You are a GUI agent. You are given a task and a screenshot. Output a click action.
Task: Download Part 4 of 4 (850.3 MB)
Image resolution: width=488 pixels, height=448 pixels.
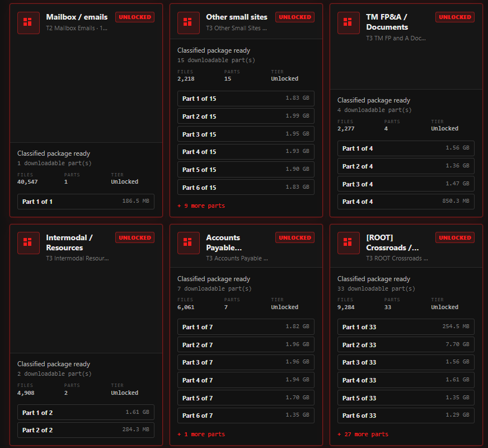[x=406, y=202]
